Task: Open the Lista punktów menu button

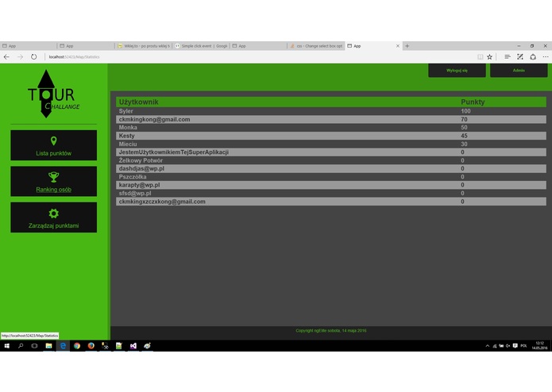Action: pyautogui.click(x=53, y=145)
